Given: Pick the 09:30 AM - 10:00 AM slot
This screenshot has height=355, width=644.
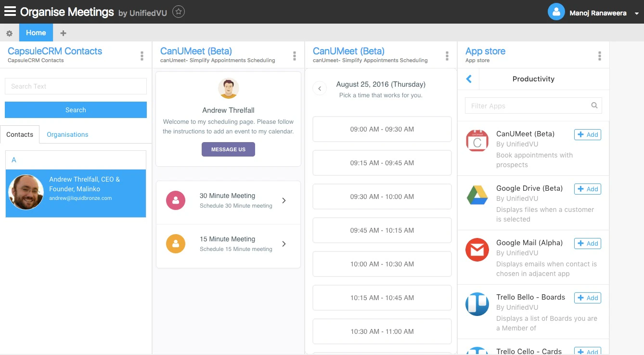Looking at the screenshot, I should [x=382, y=197].
